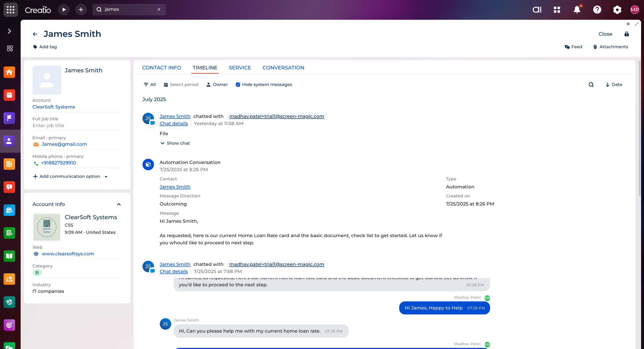The image size is (644, 349).
Task: Go back using the arrow beside James Smith
Action: [35, 34]
